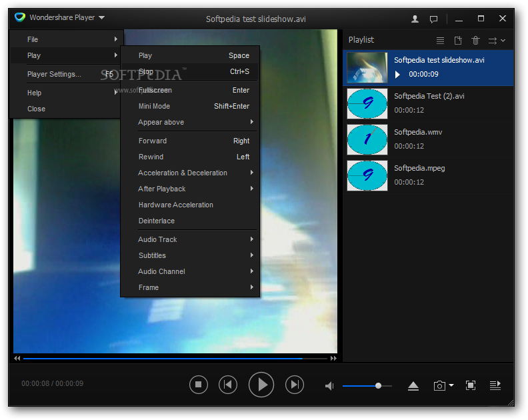The image size is (528, 420).
Task: Open snapshot options dropdown arrow
Action: (451, 385)
